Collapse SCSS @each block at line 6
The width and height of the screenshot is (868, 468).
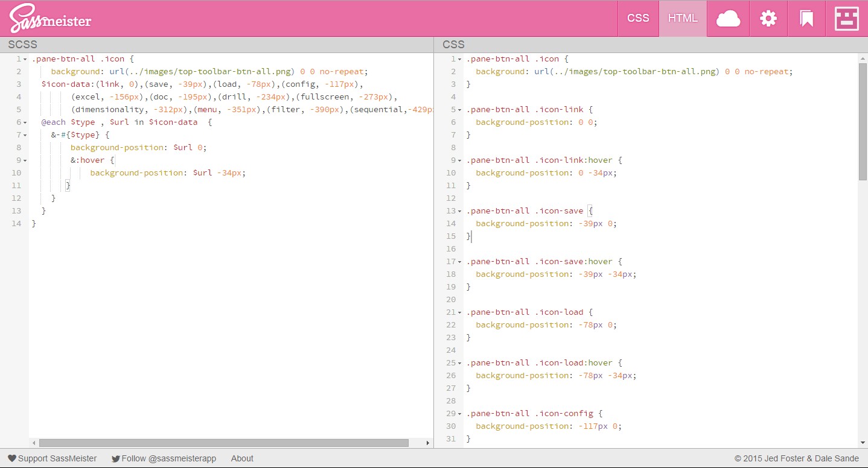25,122
